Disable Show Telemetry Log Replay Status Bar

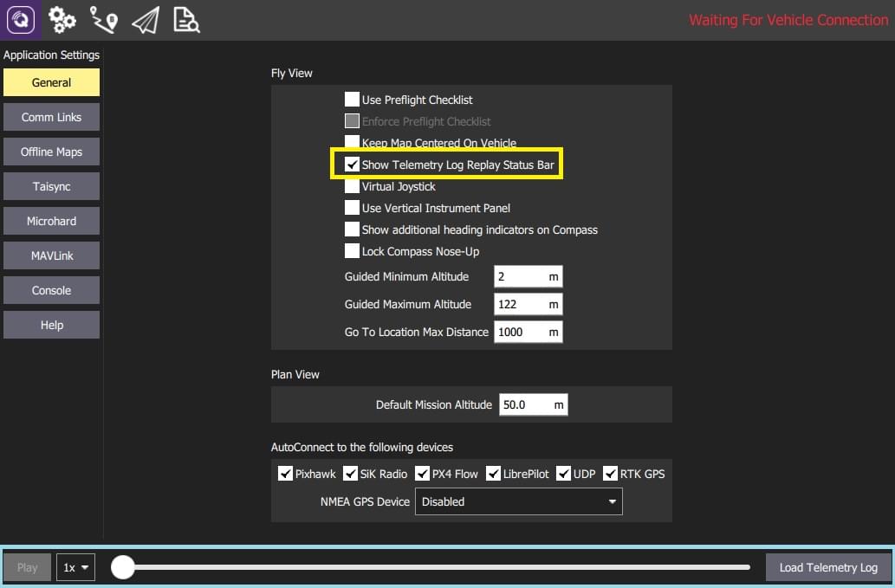pos(352,164)
